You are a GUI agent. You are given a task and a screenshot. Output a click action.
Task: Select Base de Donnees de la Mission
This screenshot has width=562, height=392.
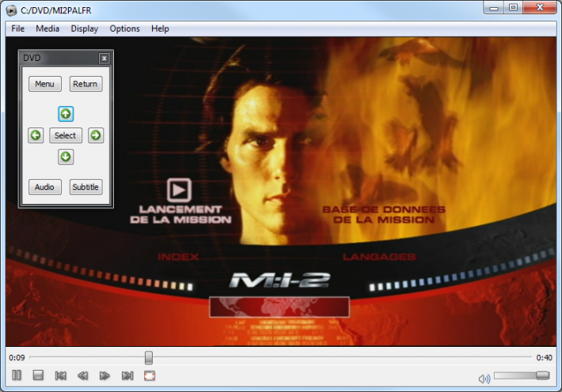coord(384,215)
